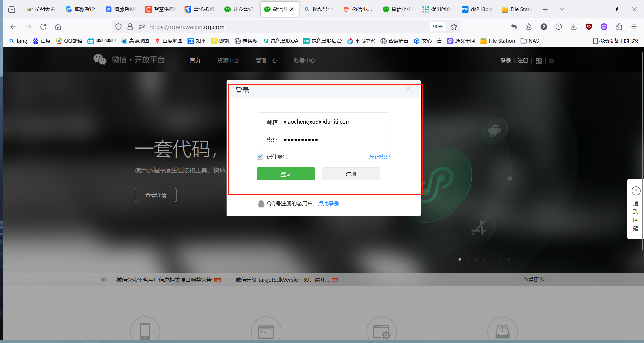Open the 哔哩哔哩 bookmark
Screen dimensions: 644x343
[x=101, y=41]
